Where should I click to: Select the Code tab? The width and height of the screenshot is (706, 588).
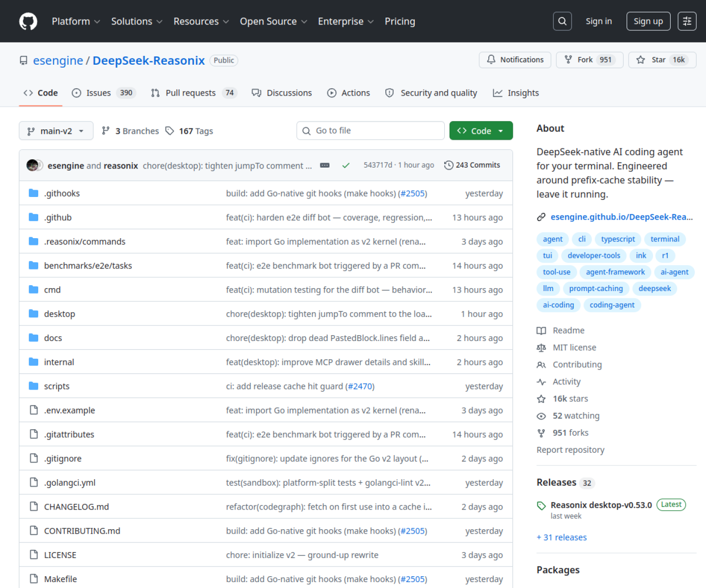[x=41, y=93]
